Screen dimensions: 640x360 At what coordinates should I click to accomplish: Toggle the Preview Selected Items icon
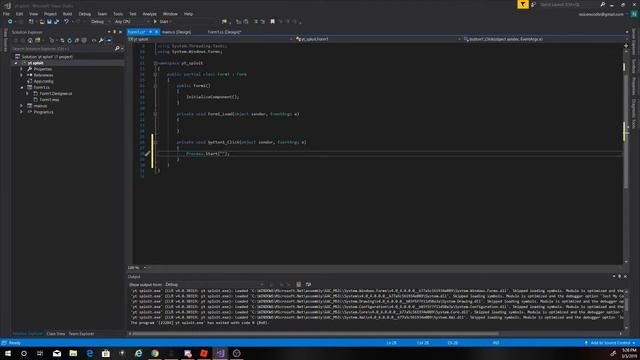pyautogui.click(x=109, y=40)
